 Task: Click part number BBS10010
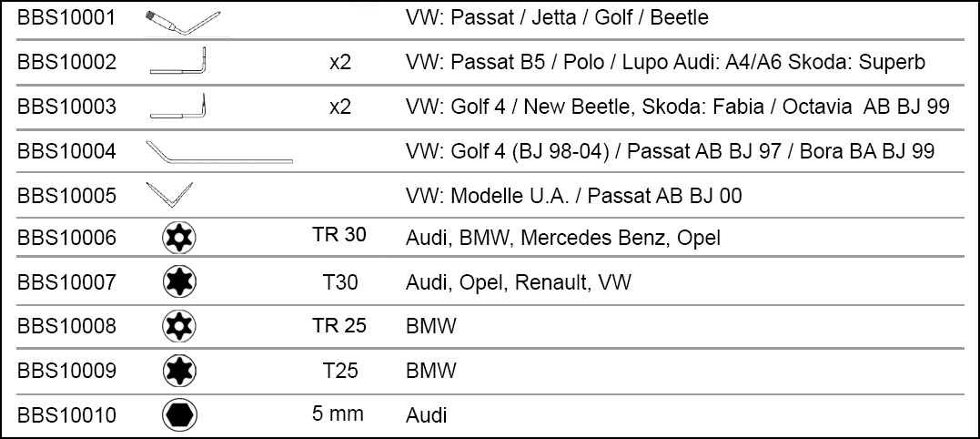click(66, 415)
